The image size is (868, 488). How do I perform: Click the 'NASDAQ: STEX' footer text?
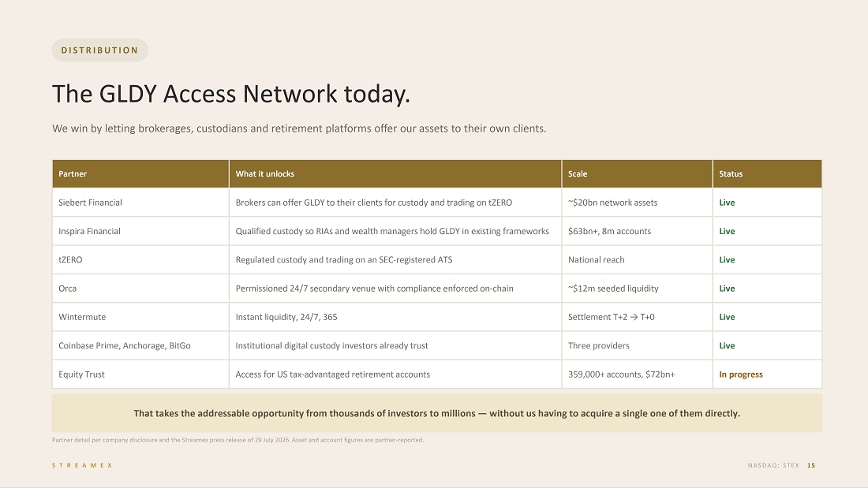[x=773, y=465]
